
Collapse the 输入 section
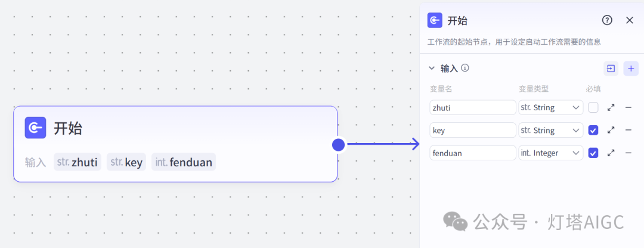(x=432, y=69)
